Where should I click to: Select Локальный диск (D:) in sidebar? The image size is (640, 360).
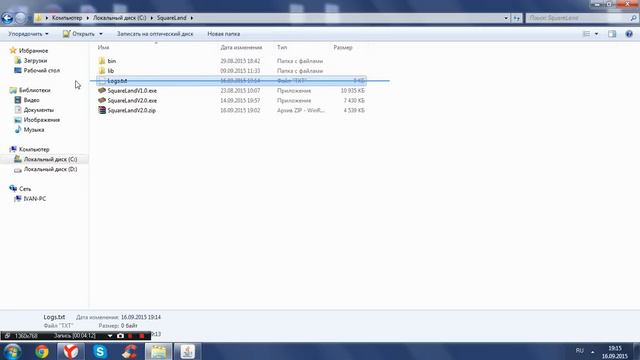pyautogui.click(x=50, y=169)
